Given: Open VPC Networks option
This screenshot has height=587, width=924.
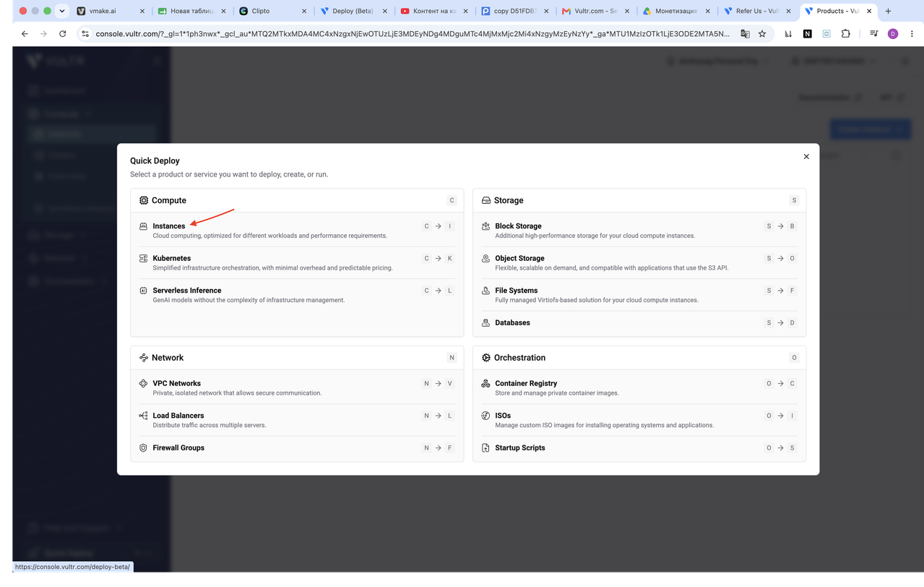Looking at the screenshot, I should [297, 388].
